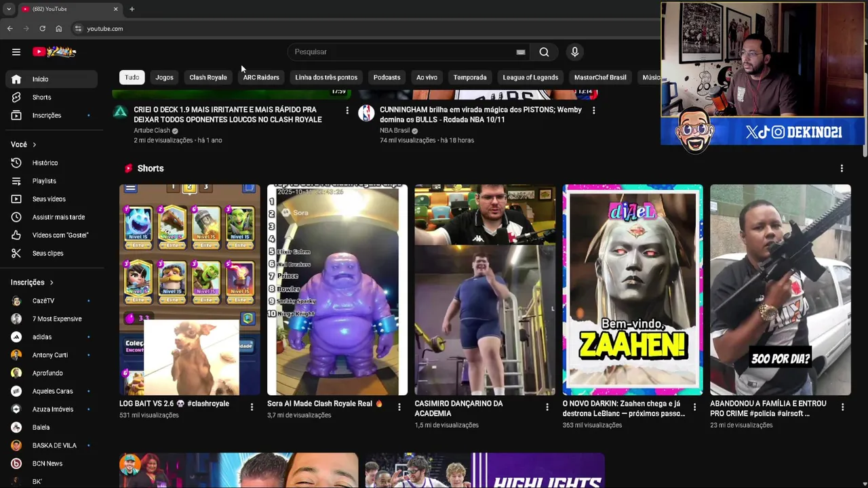868x488 pixels.
Task: Click the YouTube logo
Action: [x=54, y=52]
